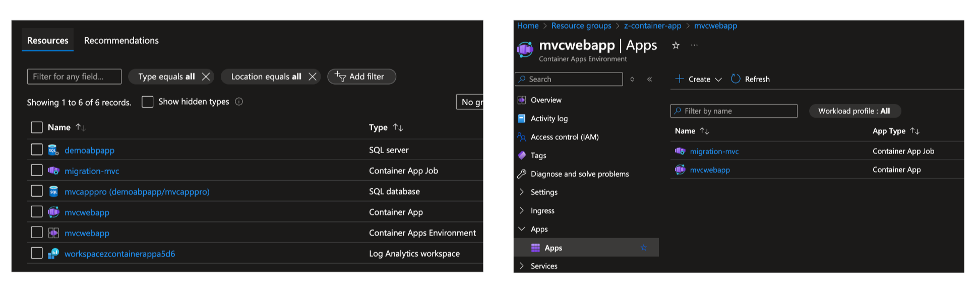
Task: Switch to the Resources tab
Action: (48, 40)
